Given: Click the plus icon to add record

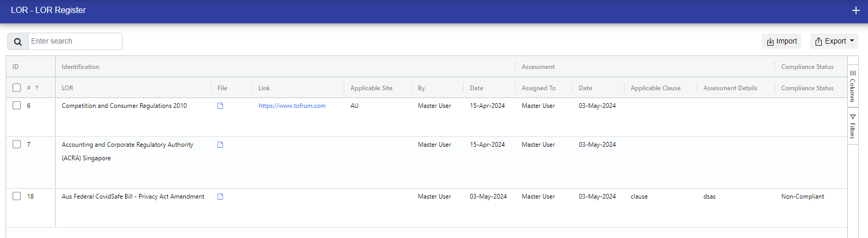Looking at the screenshot, I should click(x=856, y=10).
